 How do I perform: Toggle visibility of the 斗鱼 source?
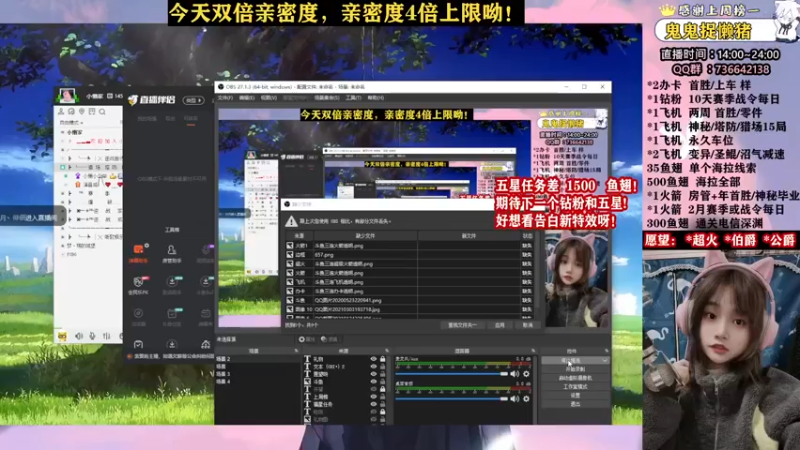coord(373,381)
